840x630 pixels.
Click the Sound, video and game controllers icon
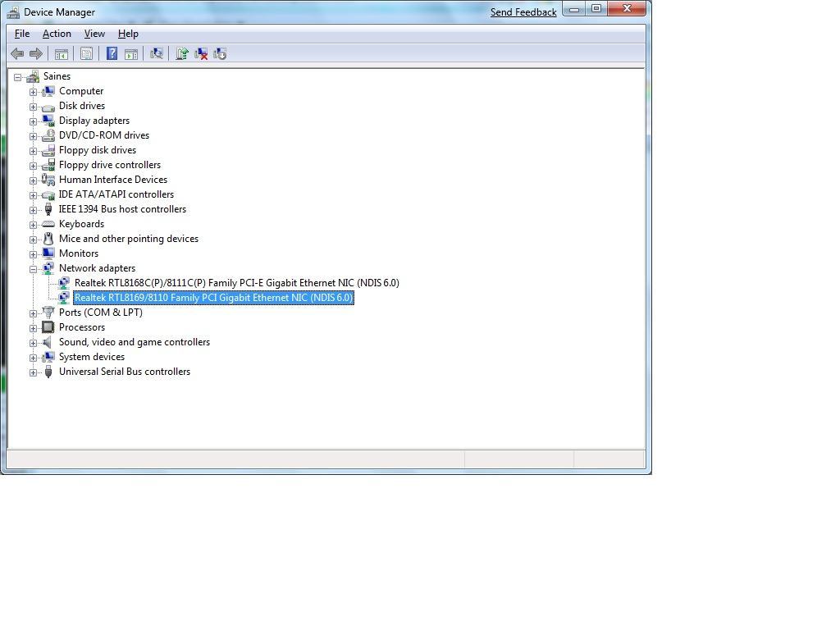point(48,342)
